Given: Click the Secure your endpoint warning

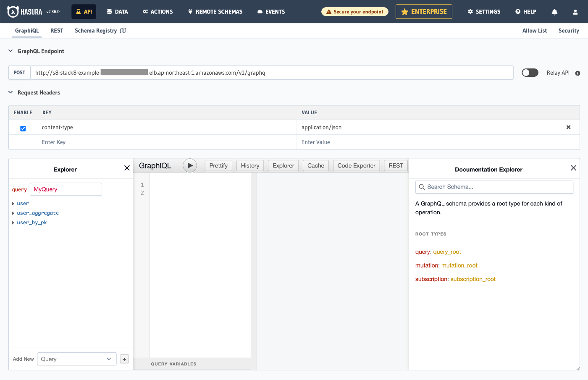Looking at the screenshot, I should (x=354, y=12).
